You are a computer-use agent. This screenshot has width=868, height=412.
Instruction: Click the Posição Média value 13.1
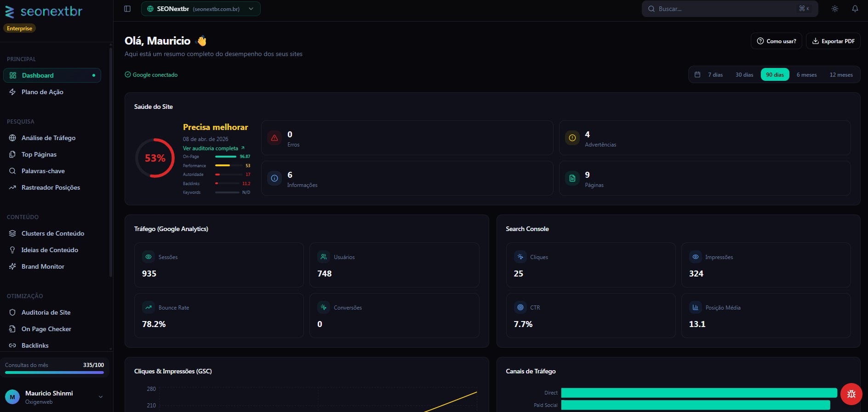point(697,324)
